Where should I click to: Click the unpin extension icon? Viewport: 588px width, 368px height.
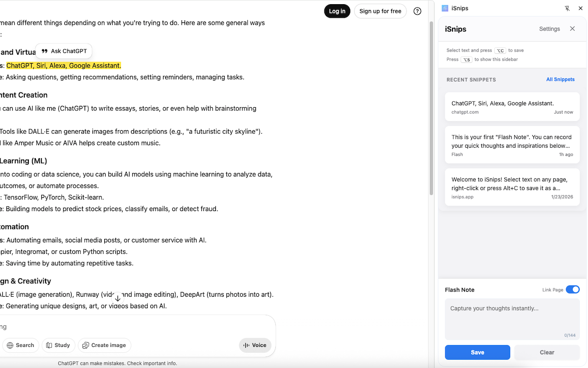(567, 8)
